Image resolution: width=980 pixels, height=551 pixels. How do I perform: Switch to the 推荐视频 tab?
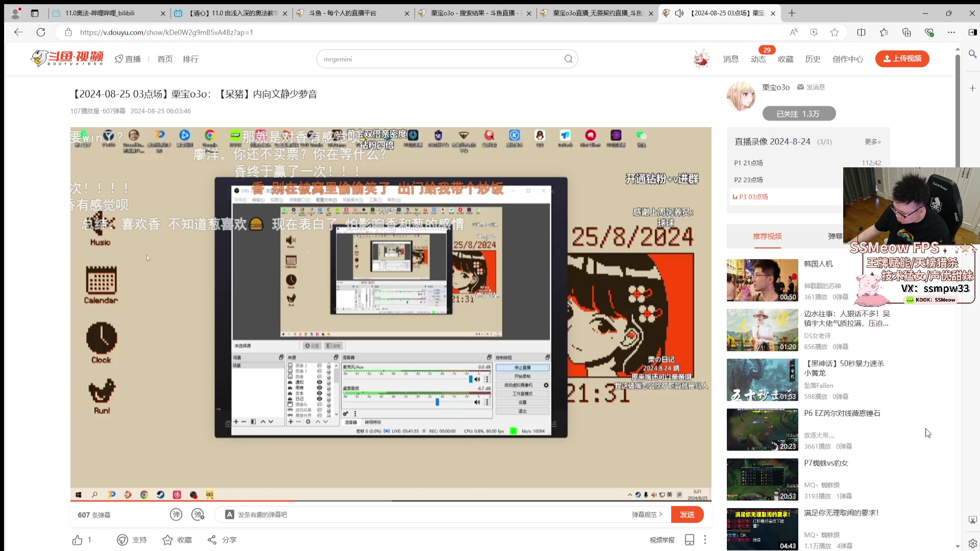pyautogui.click(x=767, y=236)
